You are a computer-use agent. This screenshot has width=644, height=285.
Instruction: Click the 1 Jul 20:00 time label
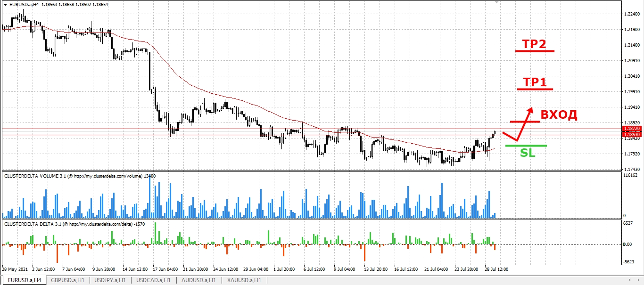[285, 269]
